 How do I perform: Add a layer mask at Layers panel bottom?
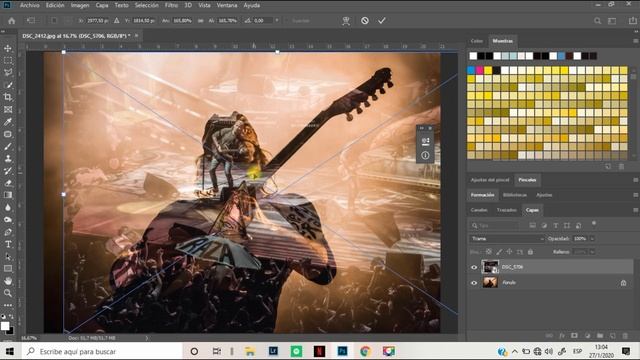(x=574, y=336)
